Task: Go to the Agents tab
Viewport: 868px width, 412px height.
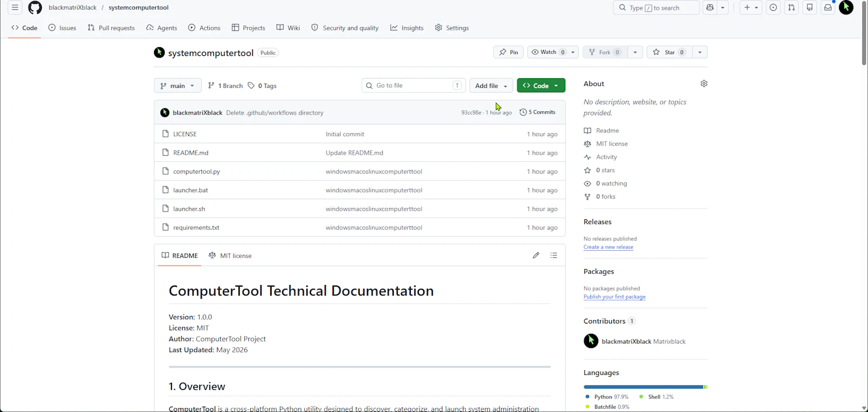Action: coord(162,28)
